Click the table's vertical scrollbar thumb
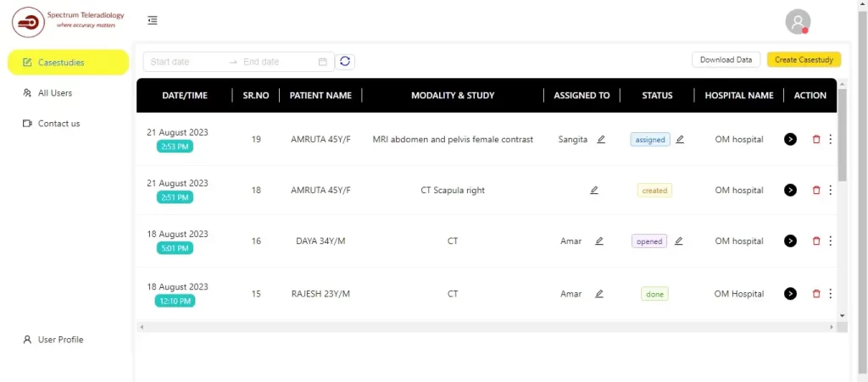868x382 pixels. click(842, 136)
